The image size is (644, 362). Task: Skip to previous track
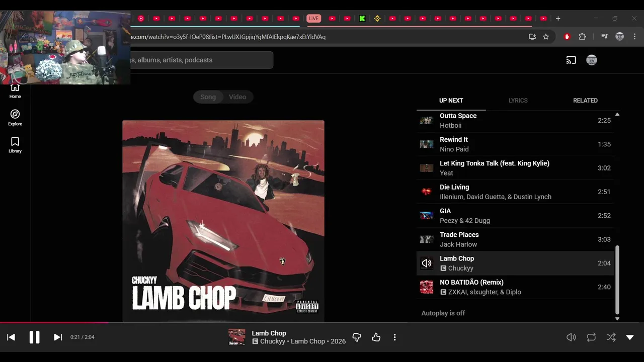pyautogui.click(x=11, y=337)
